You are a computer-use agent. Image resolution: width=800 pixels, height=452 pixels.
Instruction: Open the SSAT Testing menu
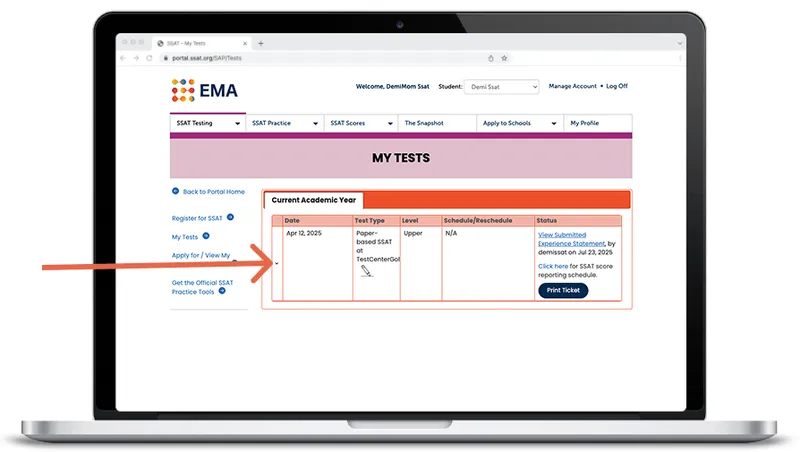(208, 123)
